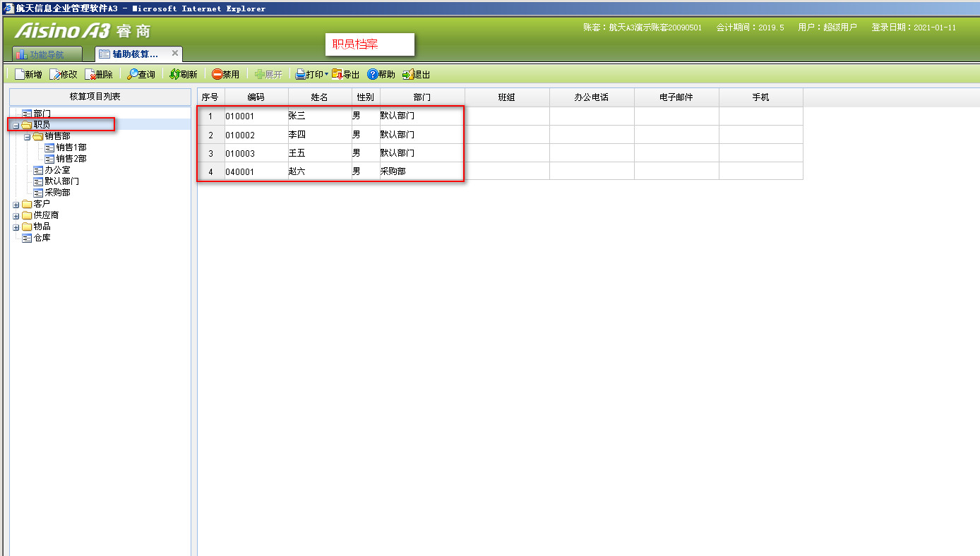The image size is (980, 556).
Task: Exit the module via 退出 icon
Action: point(407,74)
